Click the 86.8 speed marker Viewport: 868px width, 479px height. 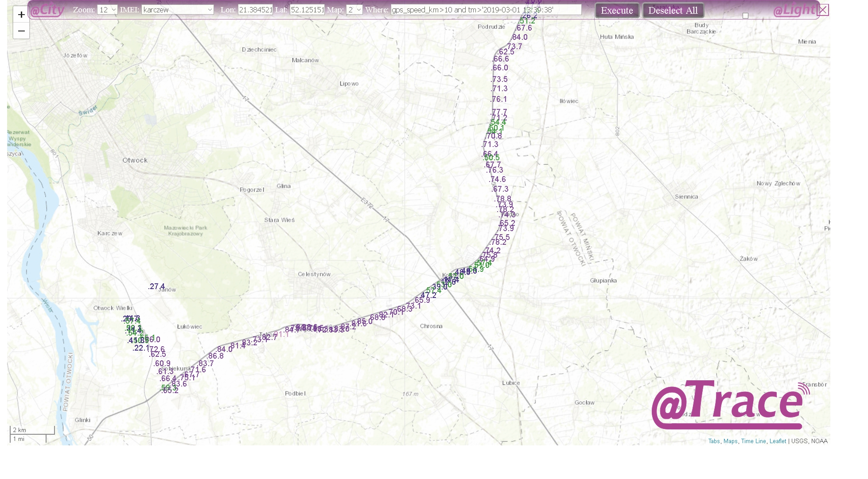click(x=215, y=356)
